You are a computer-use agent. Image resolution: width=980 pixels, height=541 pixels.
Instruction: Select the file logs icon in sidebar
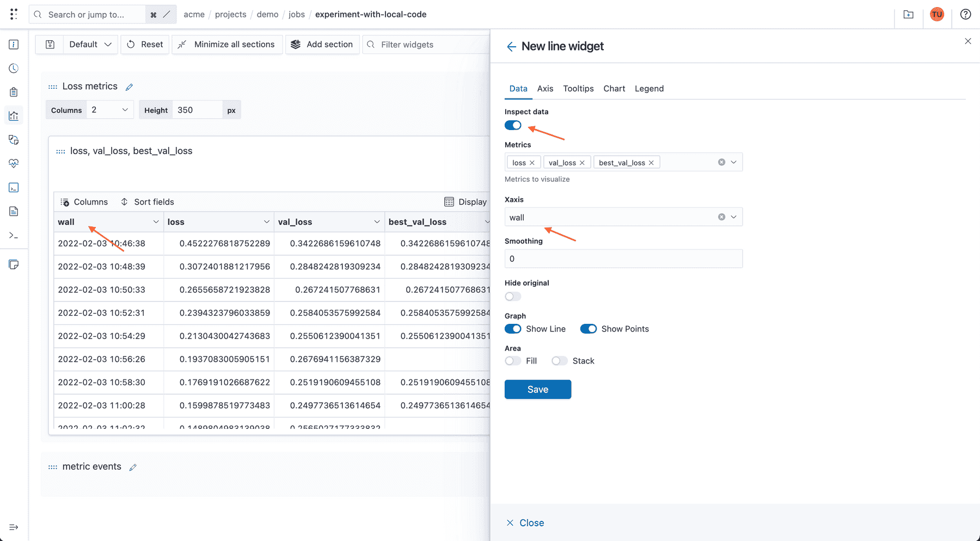click(14, 211)
